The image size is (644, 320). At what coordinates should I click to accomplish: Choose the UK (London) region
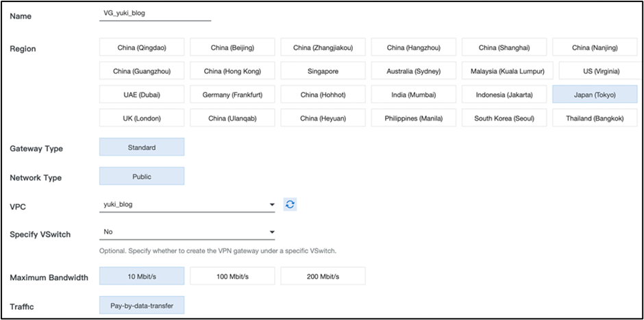[142, 118]
